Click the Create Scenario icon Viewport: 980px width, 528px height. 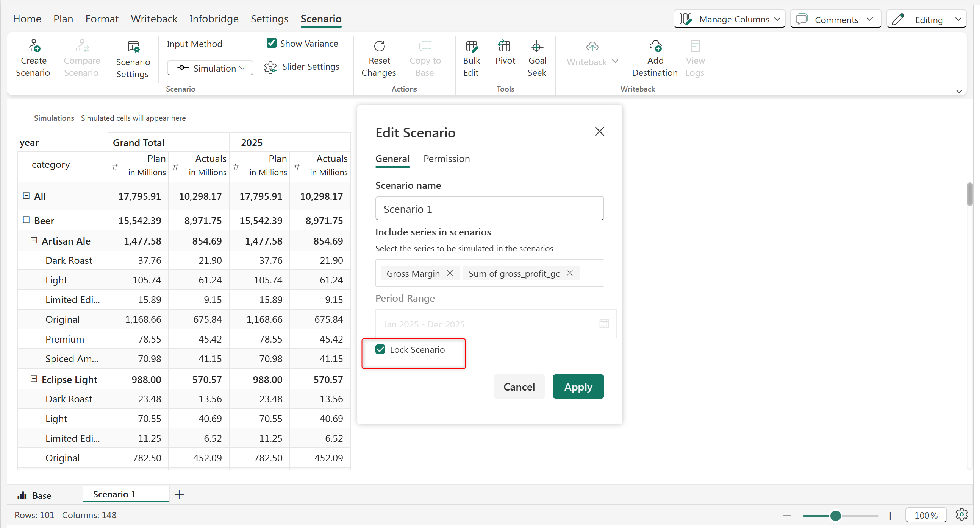(33, 46)
